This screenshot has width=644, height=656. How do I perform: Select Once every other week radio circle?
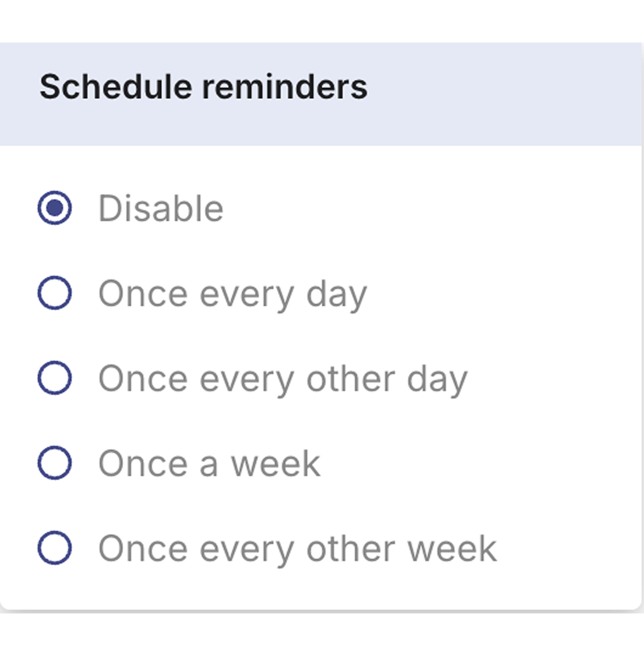click(55, 548)
